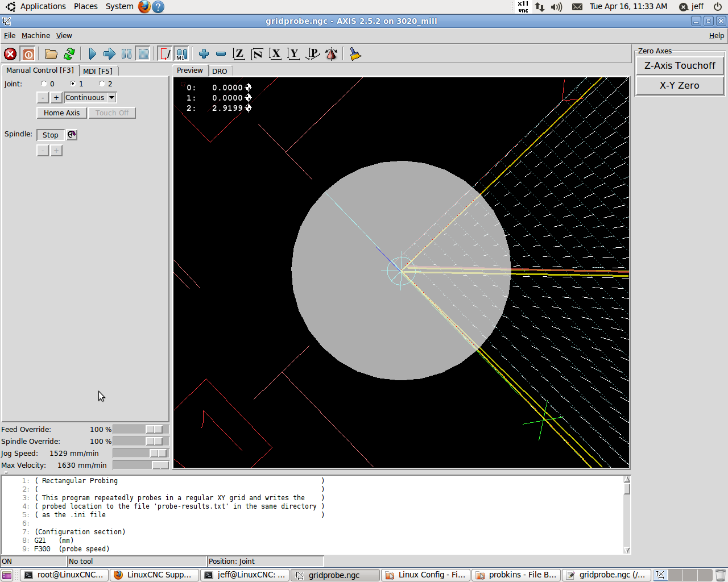Open mail indicator icon
This screenshot has height=582, width=728.
tap(577, 7)
